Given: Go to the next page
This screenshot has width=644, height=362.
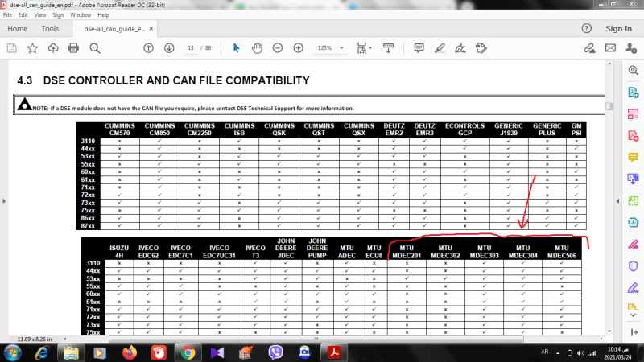Looking at the screenshot, I should pyautogui.click(x=169, y=48).
